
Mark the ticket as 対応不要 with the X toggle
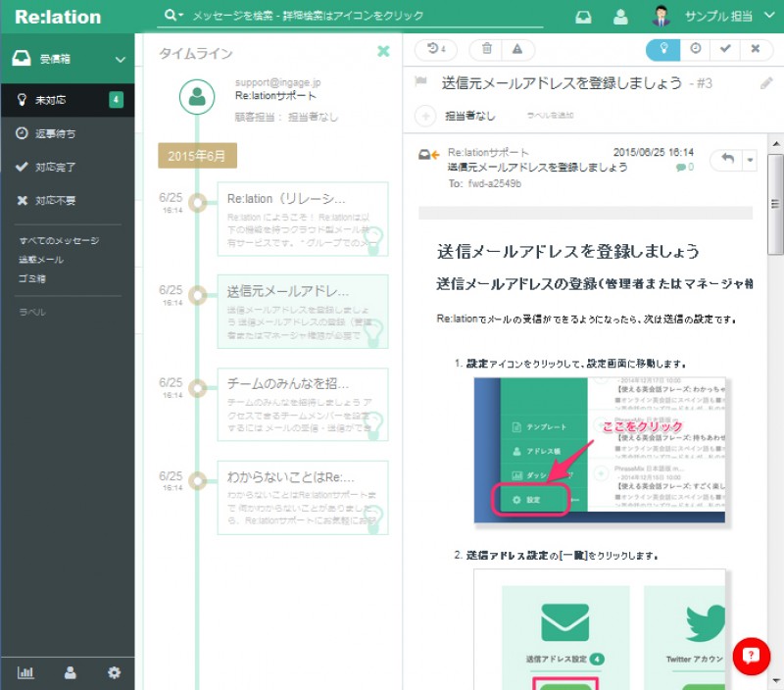[x=755, y=49]
